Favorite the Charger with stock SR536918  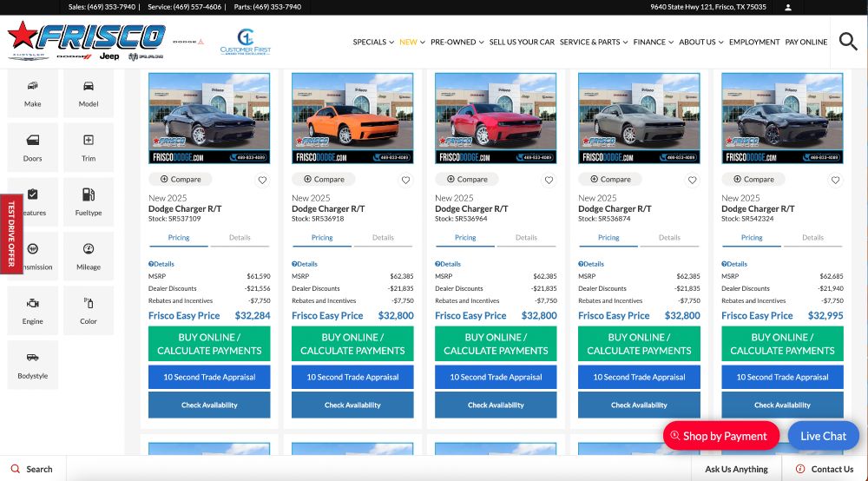pyautogui.click(x=405, y=180)
